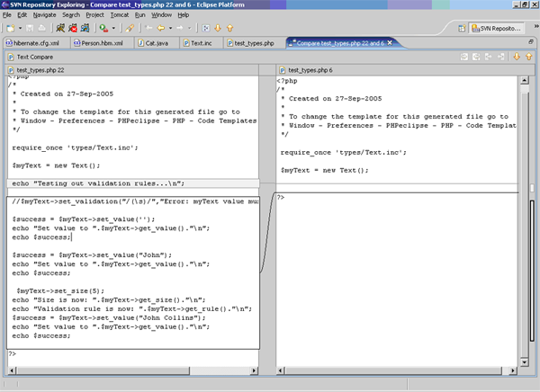Select the Compare test_types.php 22 and 6 tab

tap(340, 43)
